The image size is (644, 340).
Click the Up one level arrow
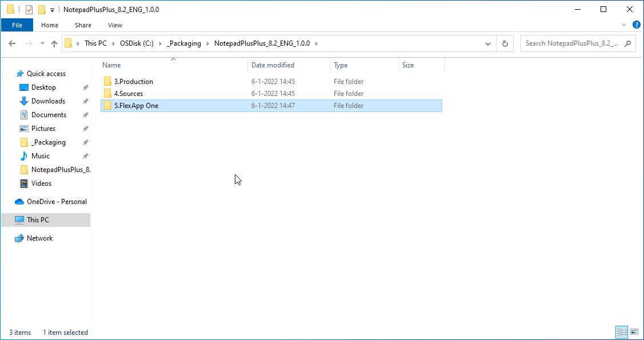(54, 43)
